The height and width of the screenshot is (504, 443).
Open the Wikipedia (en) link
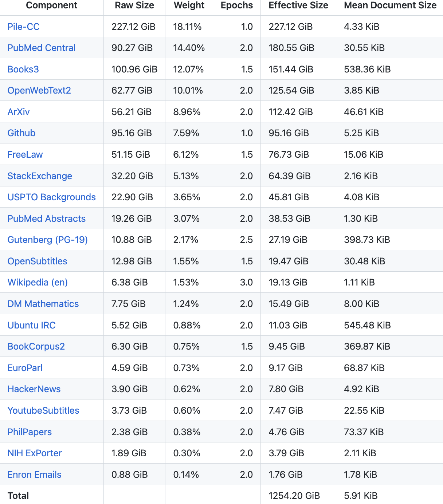pos(38,282)
